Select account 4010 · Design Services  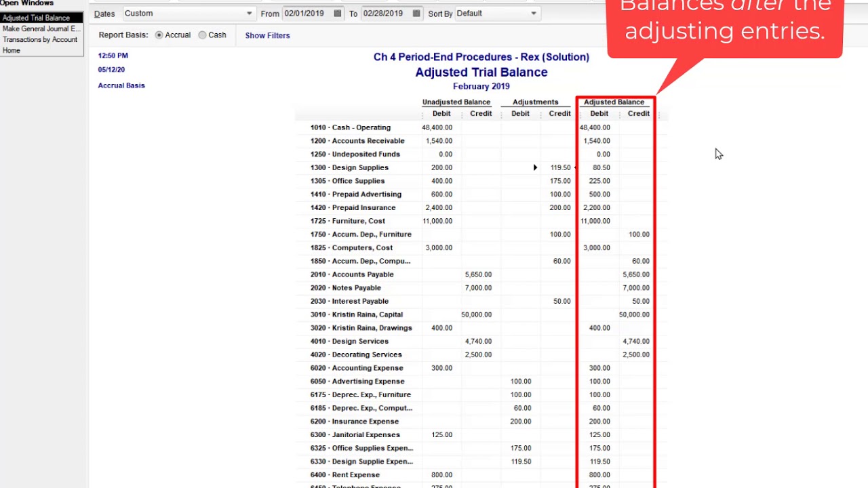pos(349,342)
